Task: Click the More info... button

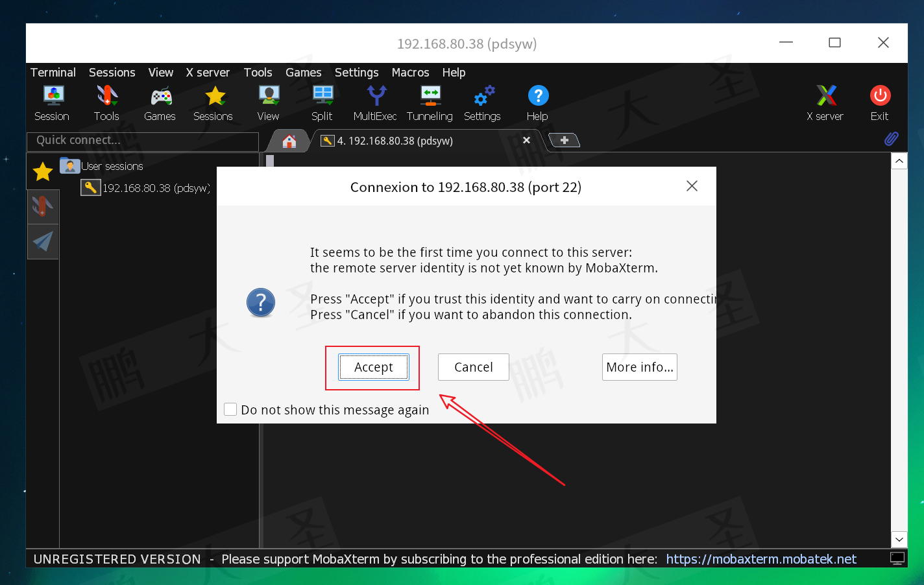Action: (640, 367)
